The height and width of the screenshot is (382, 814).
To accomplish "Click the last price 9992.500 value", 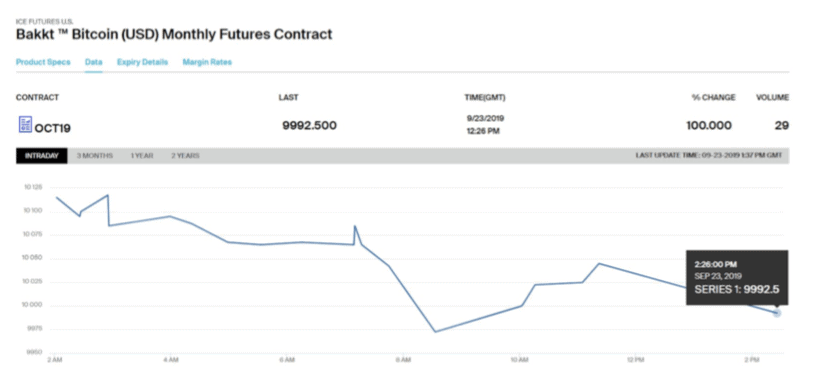I will (309, 126).
